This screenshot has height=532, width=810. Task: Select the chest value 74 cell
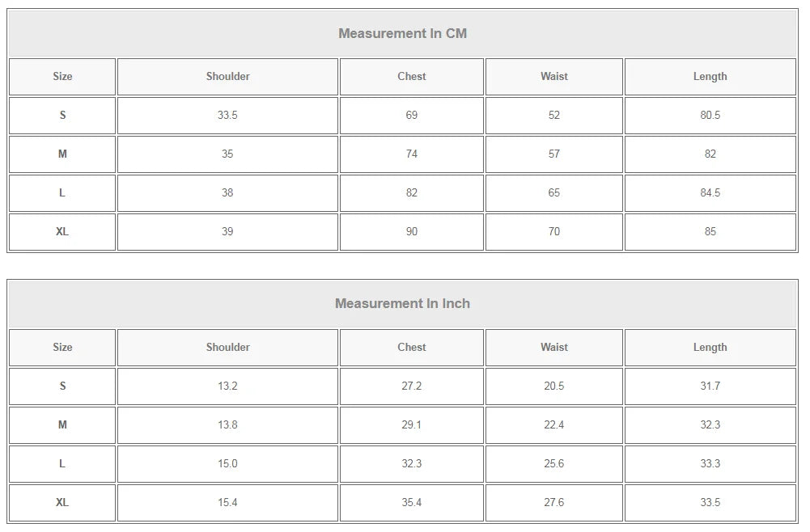411,154
